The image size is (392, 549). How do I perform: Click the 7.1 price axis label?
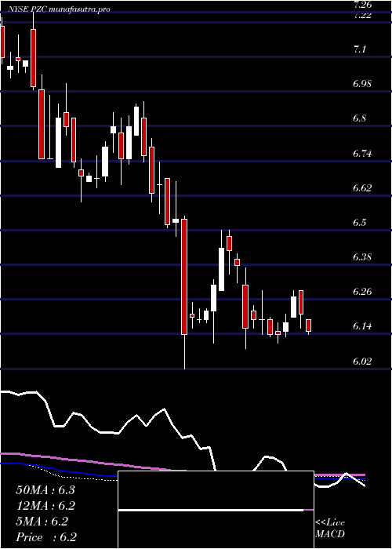359,49
